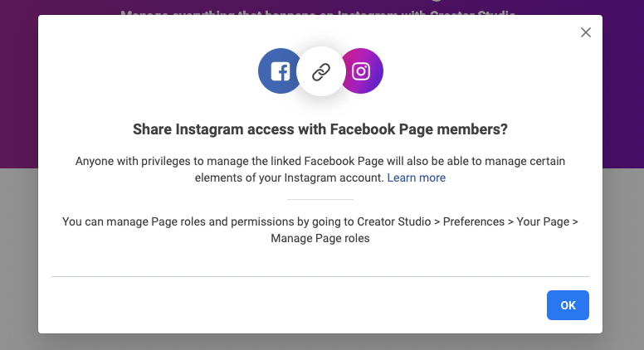Click the Facebook logo icon
644x350 pixels.
click(x=278, y=71)
